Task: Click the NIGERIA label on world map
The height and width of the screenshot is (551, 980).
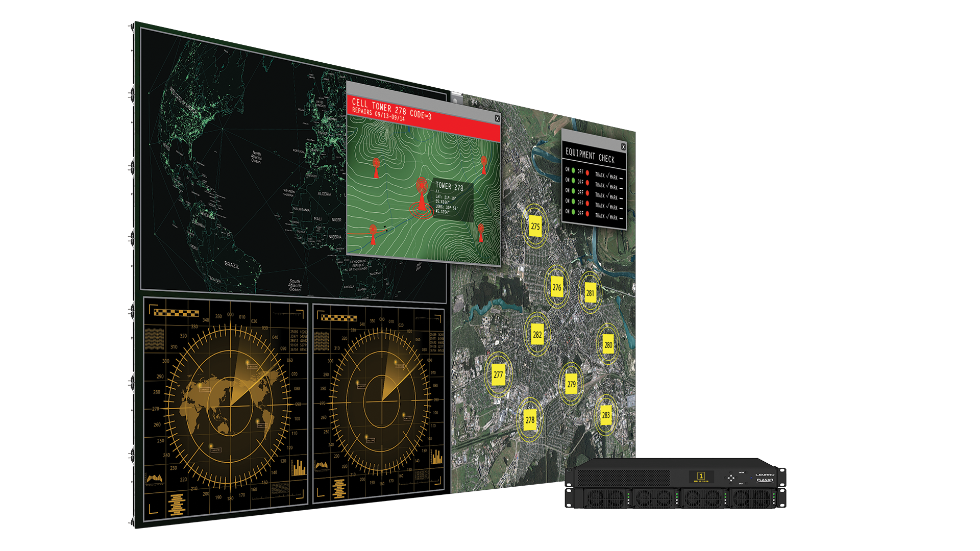Action: [x=335, y=237]
